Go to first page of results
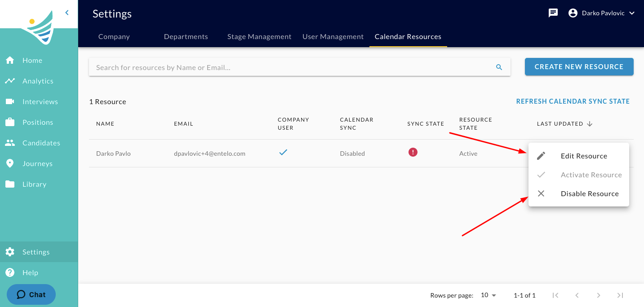The image size is (644, 307). [x=555, y=295]
